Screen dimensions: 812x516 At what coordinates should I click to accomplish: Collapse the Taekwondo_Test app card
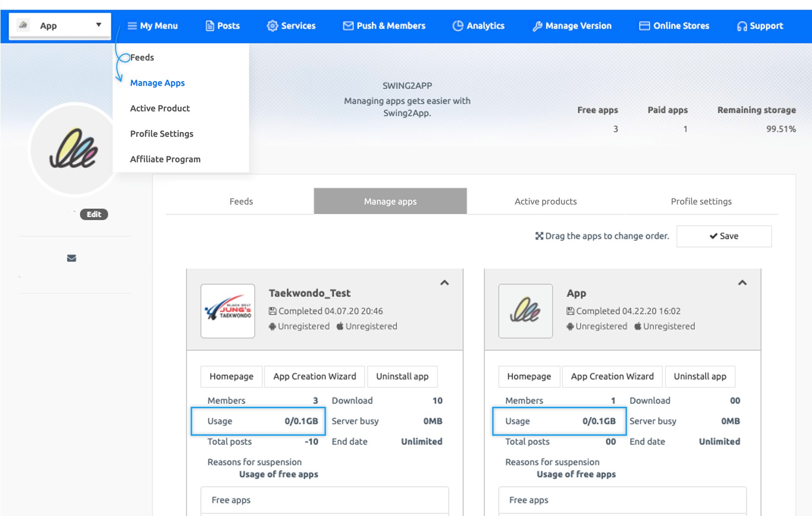[x=444, y=283]
